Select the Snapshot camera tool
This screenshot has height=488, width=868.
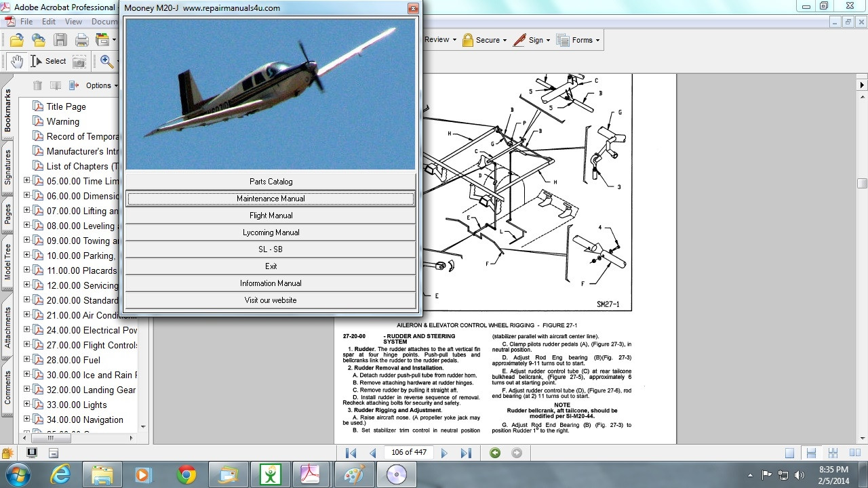coord(79,62)
